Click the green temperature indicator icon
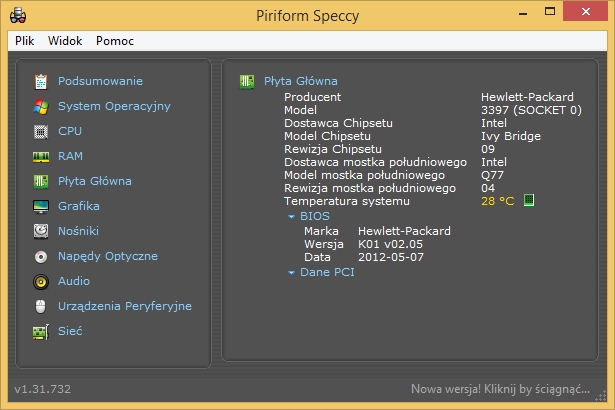This screenshot has width=615, height=410. (x=529, y=200)
